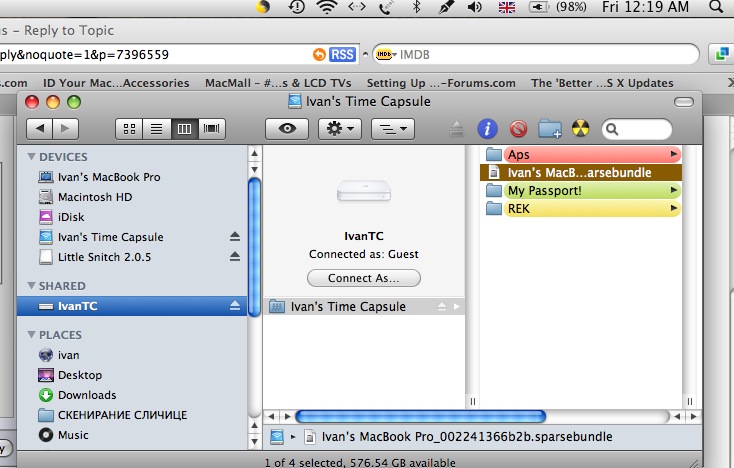Expand the Aps folder arrow

[674, 154]
